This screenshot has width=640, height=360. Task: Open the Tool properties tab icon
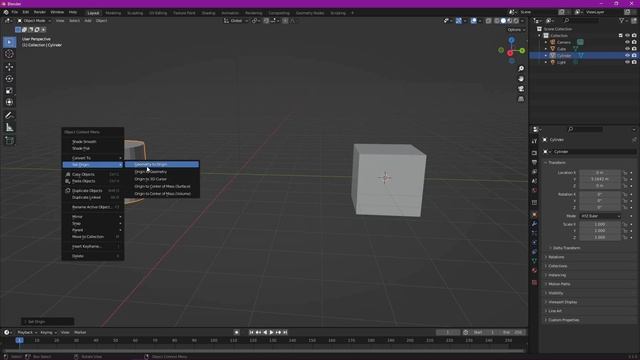tap(534, 141)
